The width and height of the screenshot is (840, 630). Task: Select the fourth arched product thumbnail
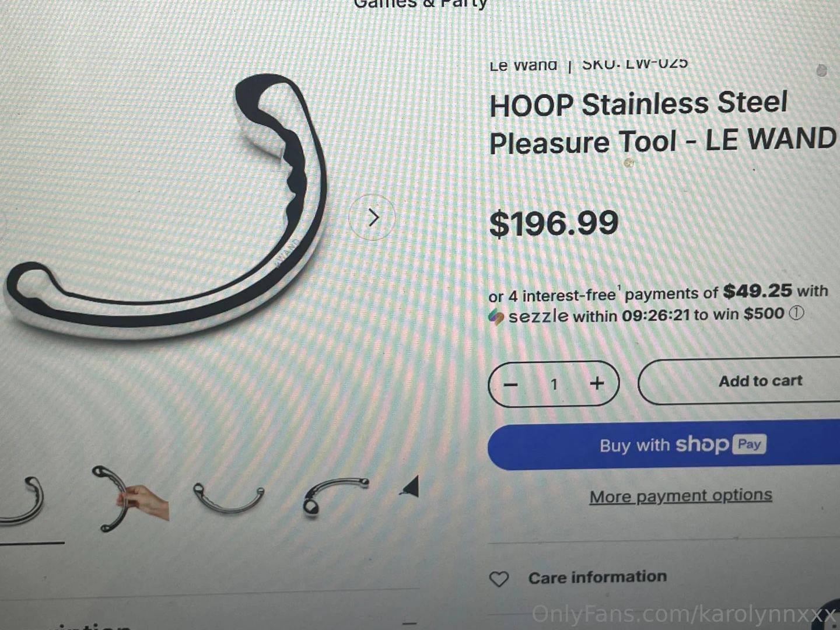click(335, 496)
